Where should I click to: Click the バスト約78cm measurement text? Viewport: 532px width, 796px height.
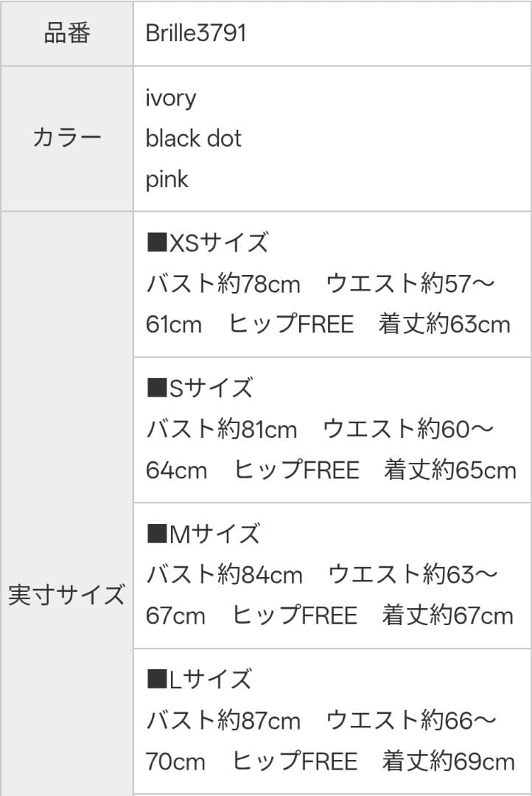tap(223, 284)
